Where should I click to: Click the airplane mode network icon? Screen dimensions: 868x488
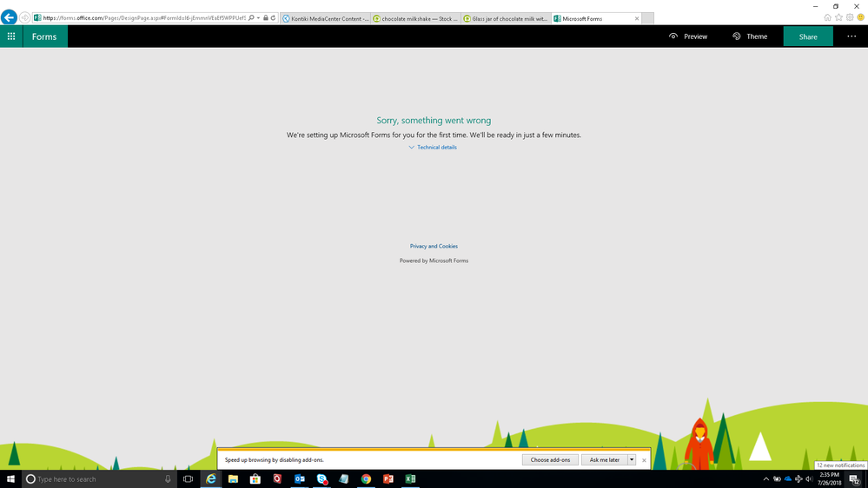(798, 479)
